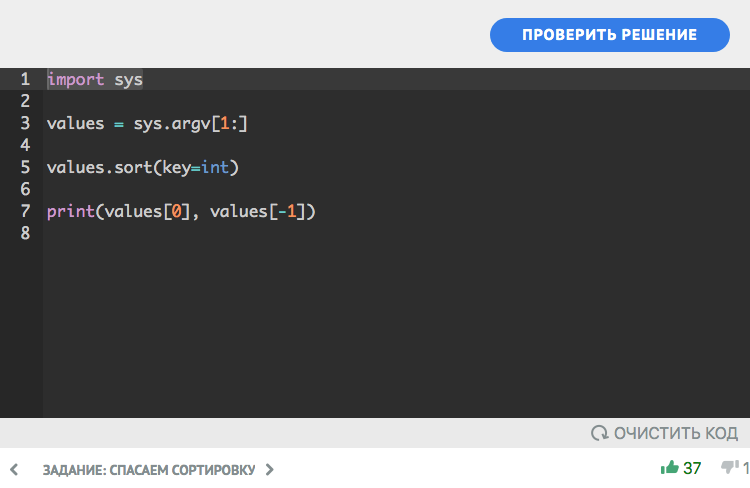750x488 pixels.
Task: Click the green thumbs-up icon
Action: click(x=670, y=467)
